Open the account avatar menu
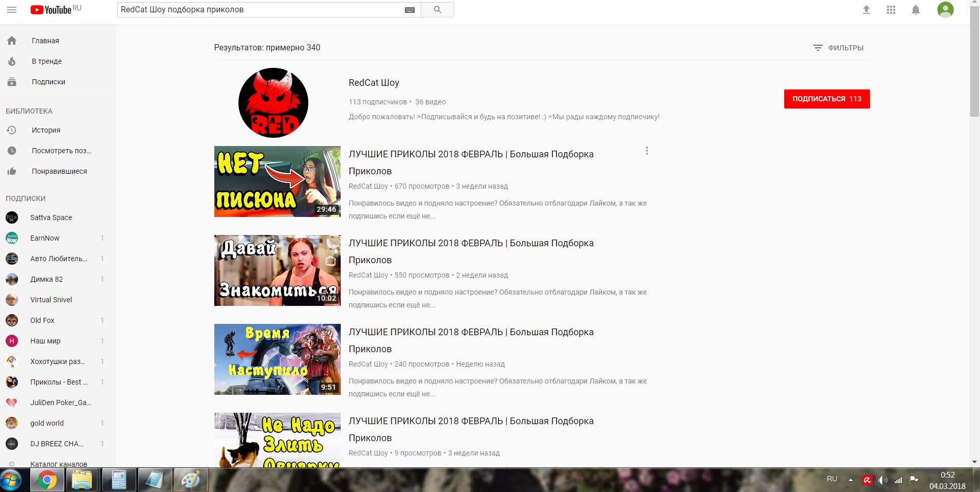The height and width of the screenshot is (492, 980). 946,10
